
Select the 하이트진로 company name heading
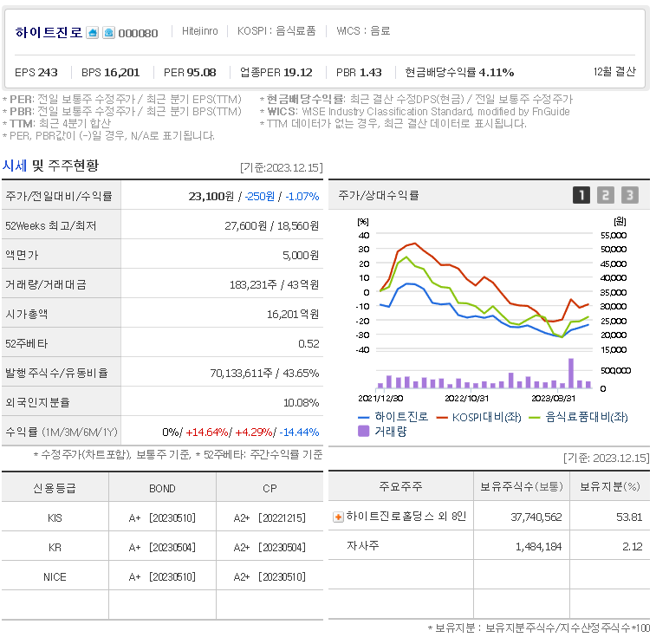pos(49,32)
